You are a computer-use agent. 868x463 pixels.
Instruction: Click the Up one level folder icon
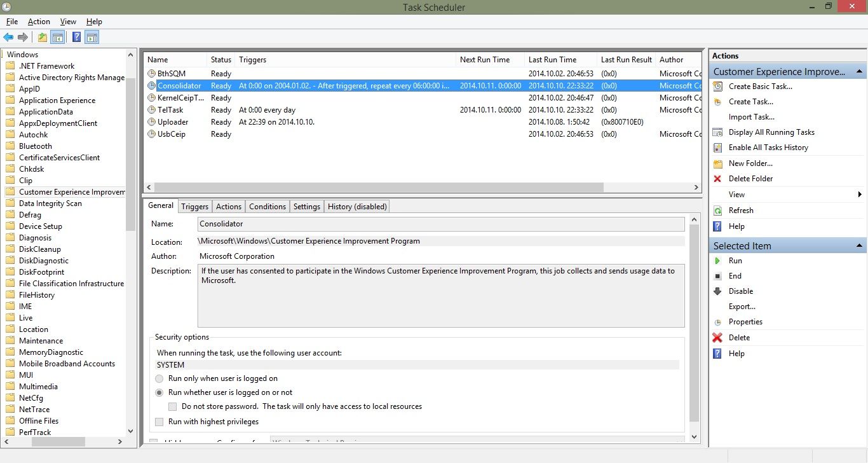[x=42, y=38]
